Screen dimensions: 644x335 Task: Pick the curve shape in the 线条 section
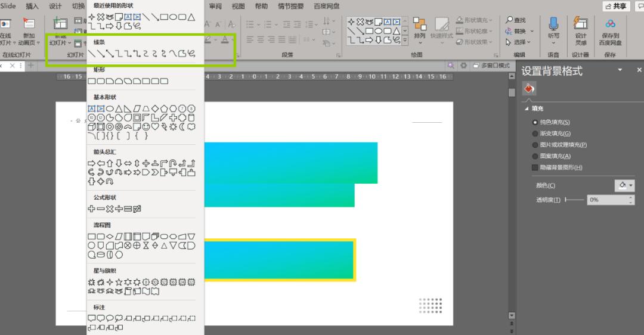pos(174,54)
